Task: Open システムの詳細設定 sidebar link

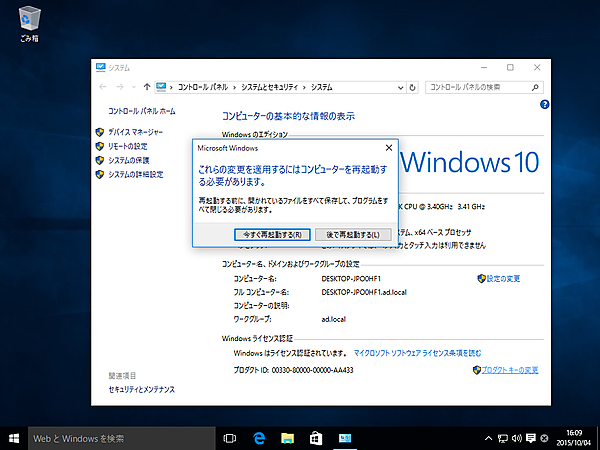Action: 135,174
